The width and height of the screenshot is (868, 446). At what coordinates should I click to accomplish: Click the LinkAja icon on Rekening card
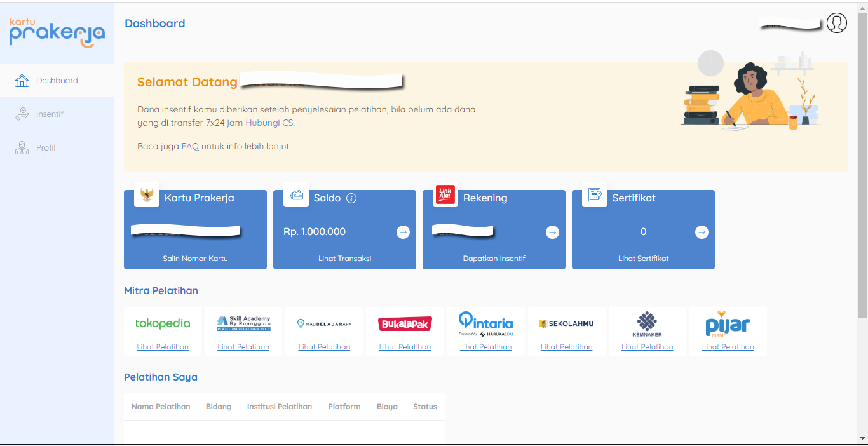pos(445,194)
